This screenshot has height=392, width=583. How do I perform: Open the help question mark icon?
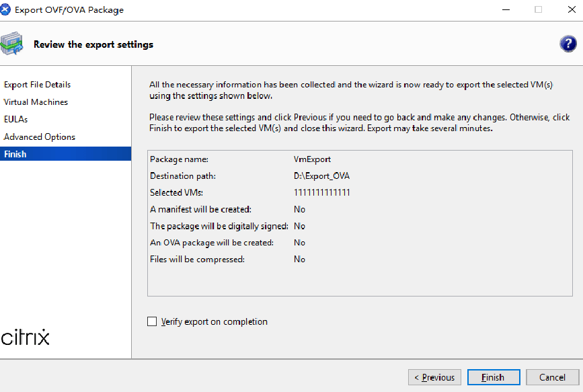pos(568,44)
